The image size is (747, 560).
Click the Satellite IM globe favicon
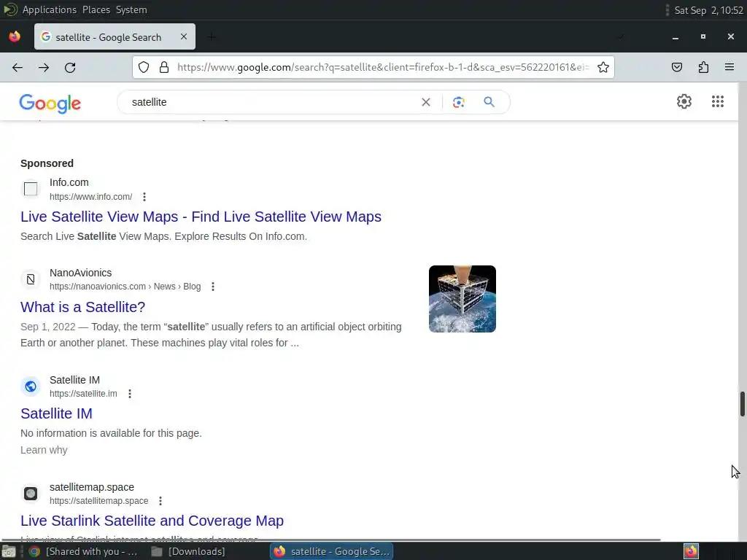tap(31, 386)
